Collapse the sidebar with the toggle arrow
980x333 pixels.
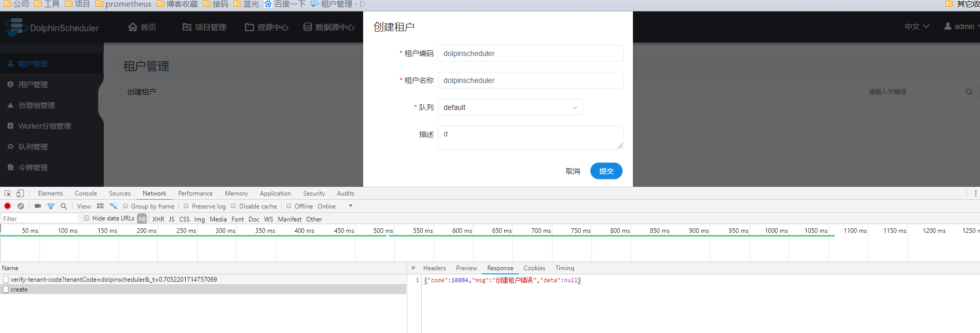101,101
